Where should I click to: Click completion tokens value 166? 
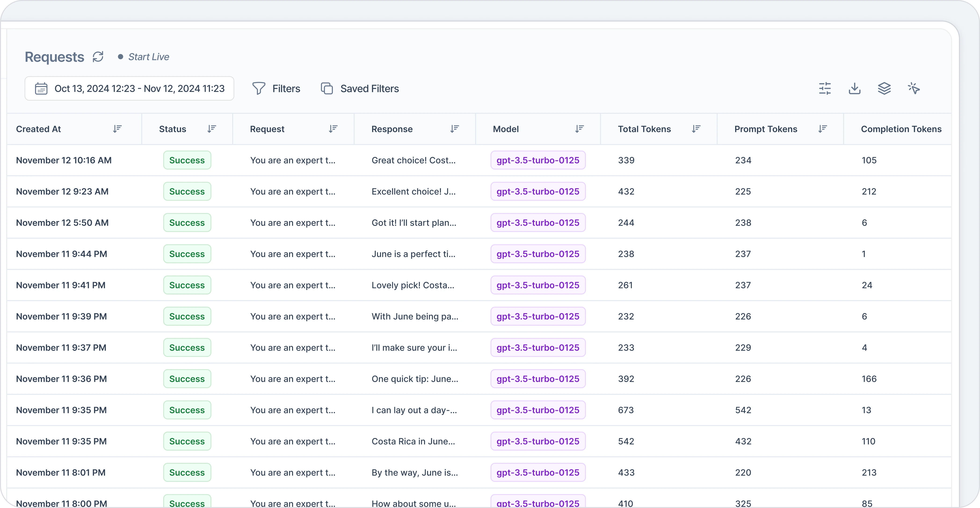point(869,379)
